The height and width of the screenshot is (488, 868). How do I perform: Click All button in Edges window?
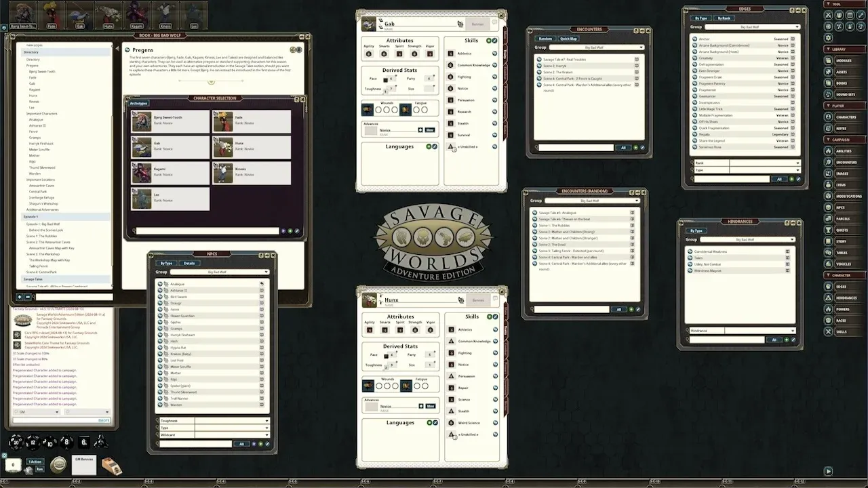[x=779, y=179]
